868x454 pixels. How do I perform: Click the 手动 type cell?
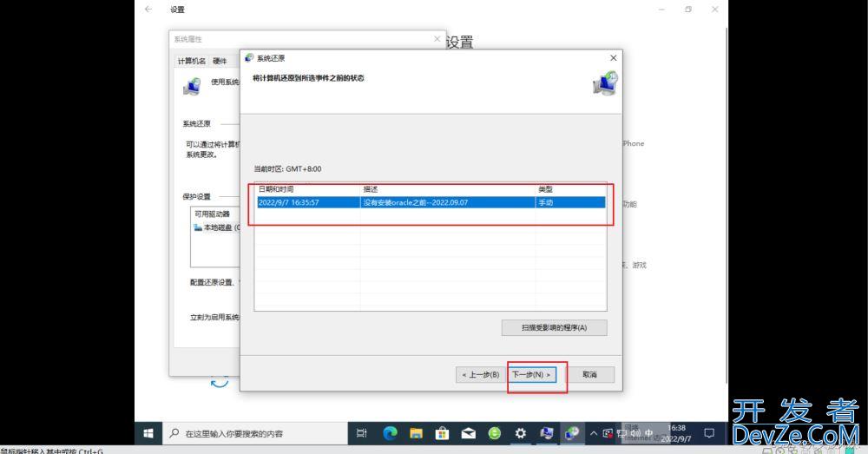(x=546, y=202)
